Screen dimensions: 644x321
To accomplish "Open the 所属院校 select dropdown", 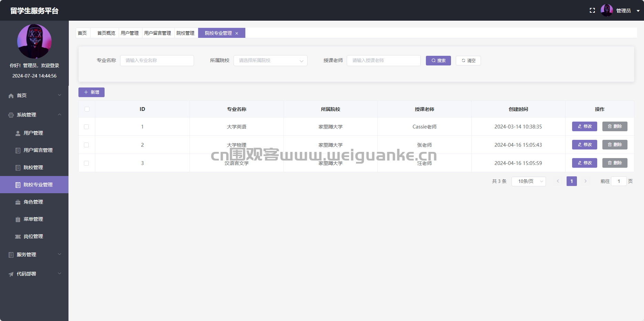I will (270, 61).
